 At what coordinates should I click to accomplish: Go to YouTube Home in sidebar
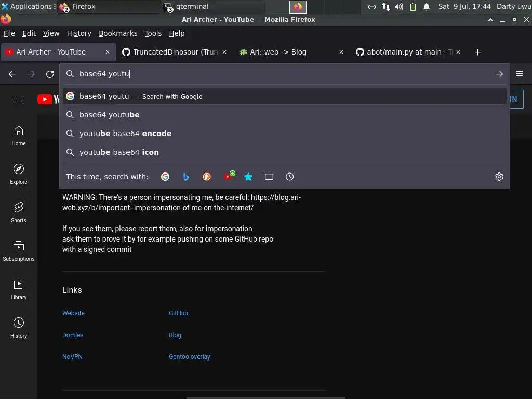pos(19,136)
